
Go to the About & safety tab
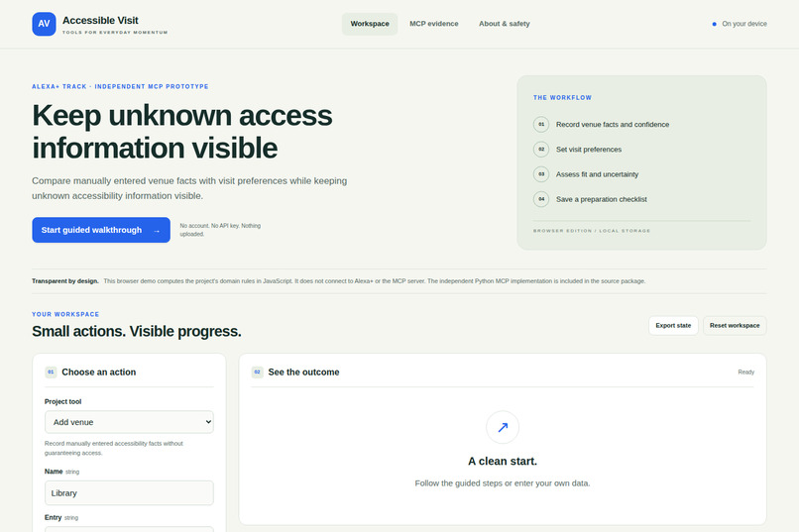tap(504, 24)
